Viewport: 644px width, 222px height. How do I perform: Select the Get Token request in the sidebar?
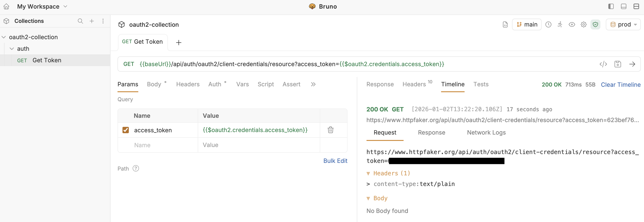[x=47, y=60]
